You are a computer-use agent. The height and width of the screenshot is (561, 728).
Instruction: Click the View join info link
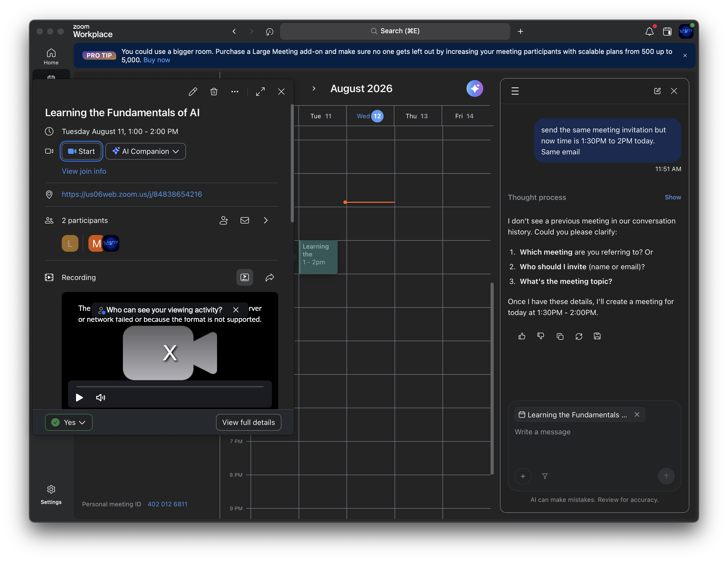[84, 171]
